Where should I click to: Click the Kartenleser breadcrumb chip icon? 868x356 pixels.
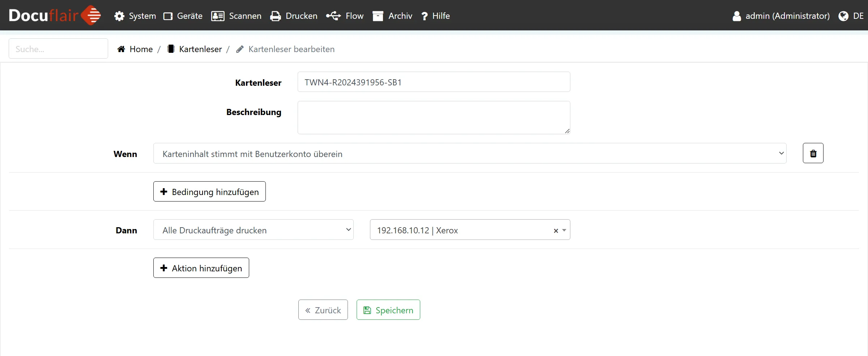tap(171, 49)
